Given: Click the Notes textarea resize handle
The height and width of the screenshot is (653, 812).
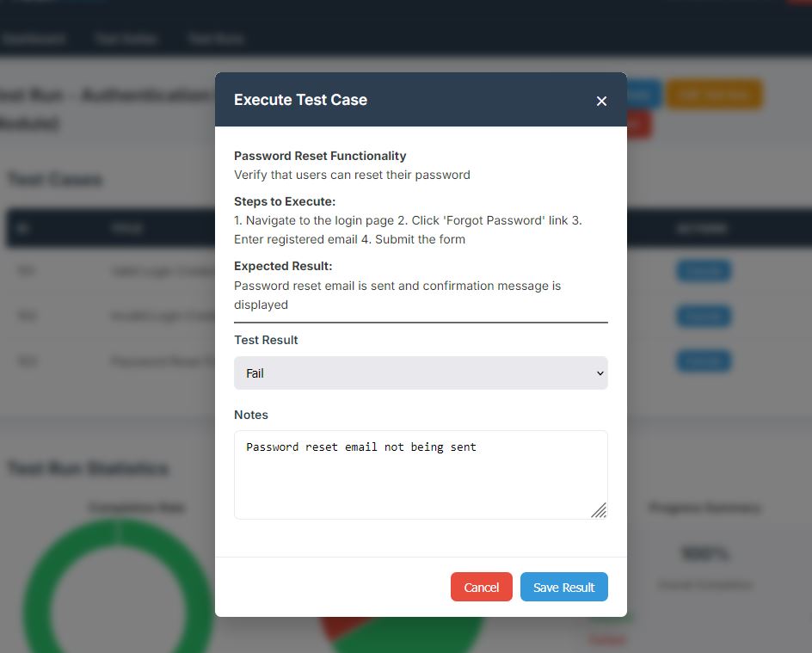Looking at the screenshot, I should (599, 510).
